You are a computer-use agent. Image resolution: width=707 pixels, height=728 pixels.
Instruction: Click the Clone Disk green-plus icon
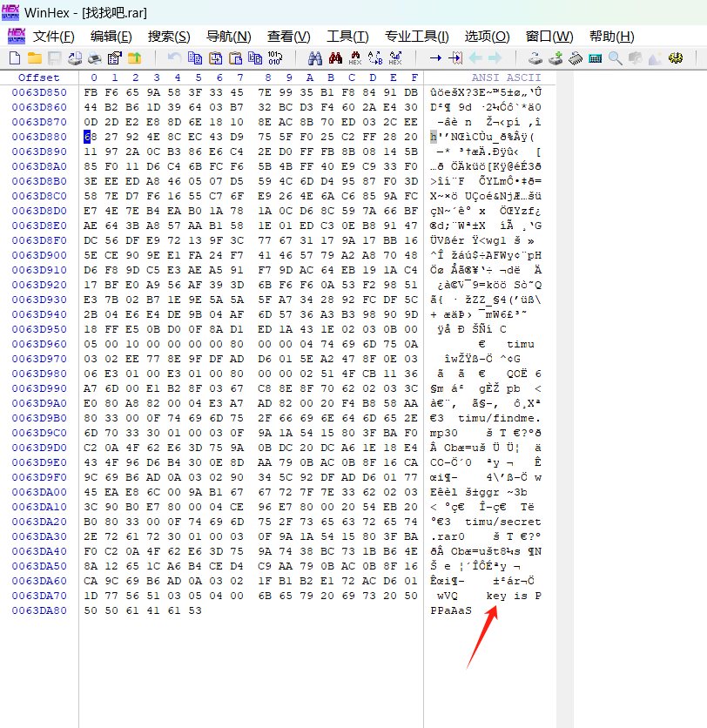click(x=555, y=58)
